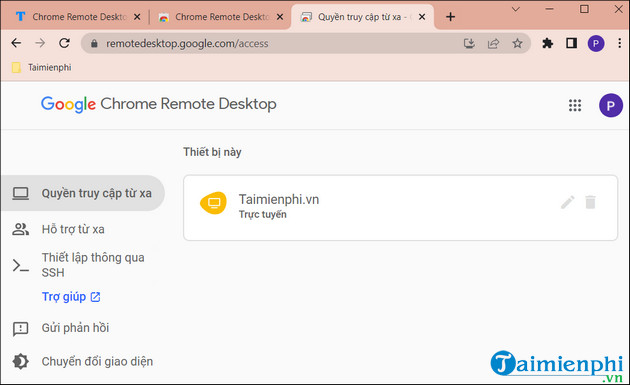Close the first Chrome Remote Desktop tab
The image size is (630, 385).
(137, 17)
